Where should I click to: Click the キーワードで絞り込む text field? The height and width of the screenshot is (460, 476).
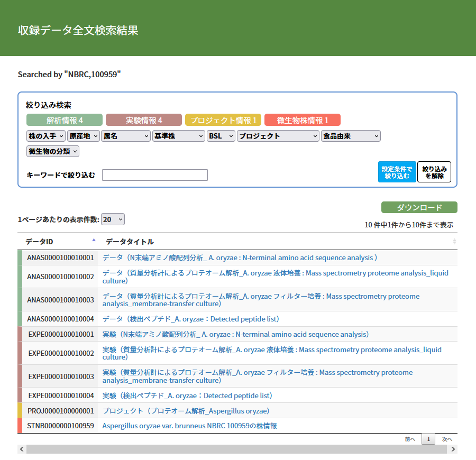(154, 175)
